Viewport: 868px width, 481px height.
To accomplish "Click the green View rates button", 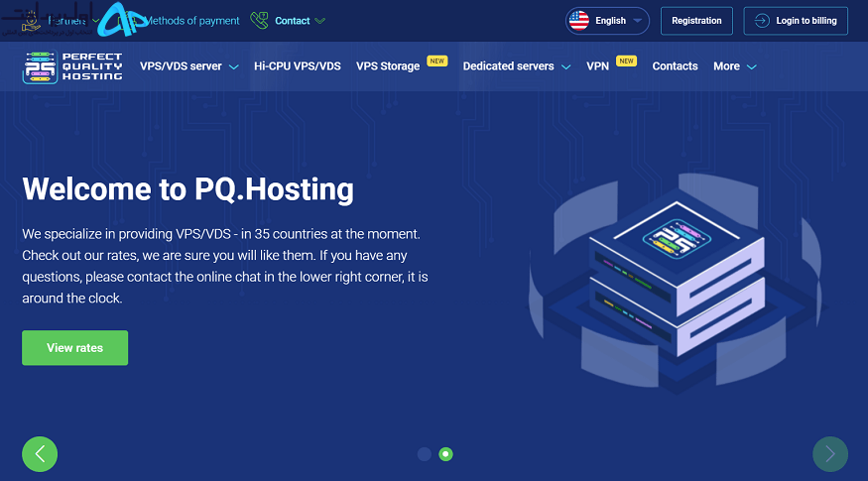I will (x=74, y=347).
